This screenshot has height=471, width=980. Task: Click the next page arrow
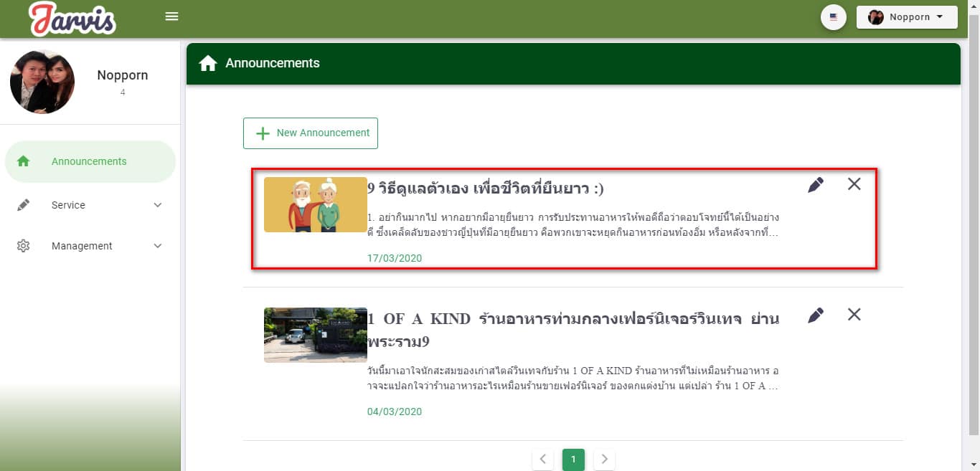(x=604, y=459)
